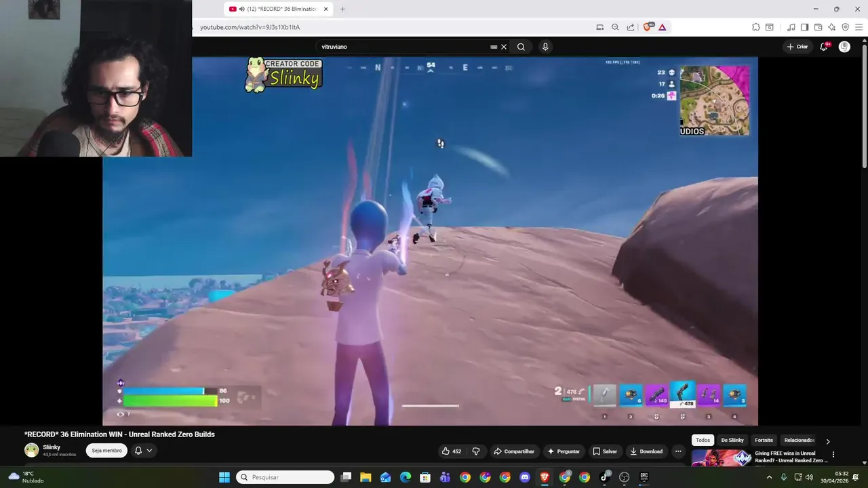Viewport: 868px width, 488px height.
Task: Open the Brave playlist music note icon
Action: [791, 27]
